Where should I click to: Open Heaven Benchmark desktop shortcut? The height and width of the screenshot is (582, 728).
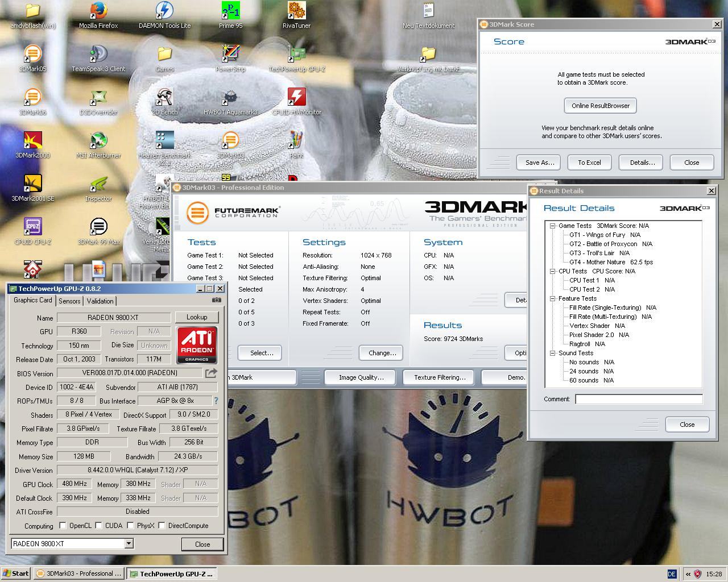164,148
